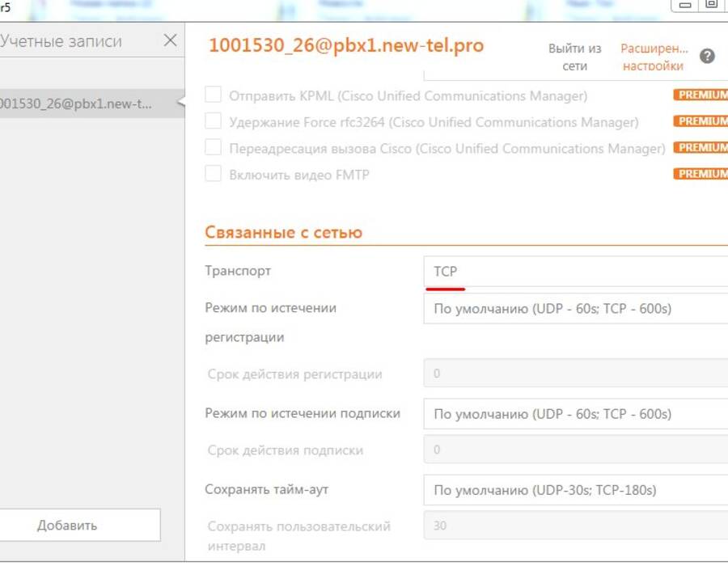
Task: Click Сохранять пользовательский интервал field
Action: (576, 526)
